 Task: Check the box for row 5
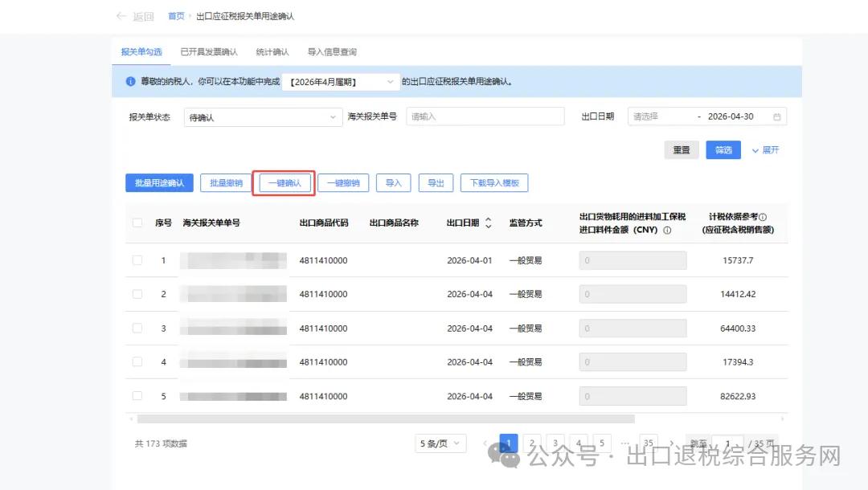pos(137,396)
